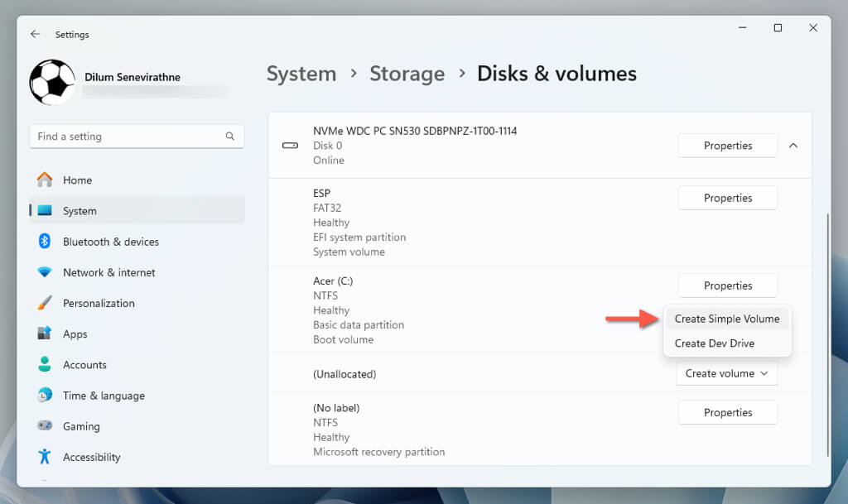
Task: Open Bluetooth & devices settings
Action: pos(110,242)
